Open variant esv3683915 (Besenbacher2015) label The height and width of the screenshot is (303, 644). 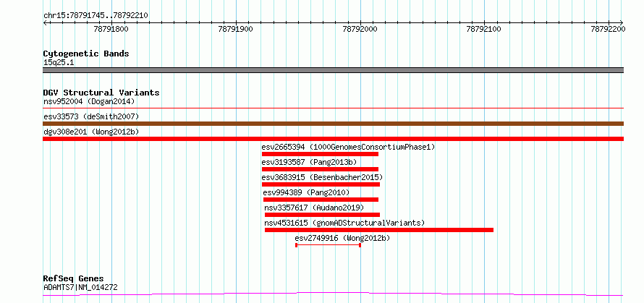coord(323,177)
